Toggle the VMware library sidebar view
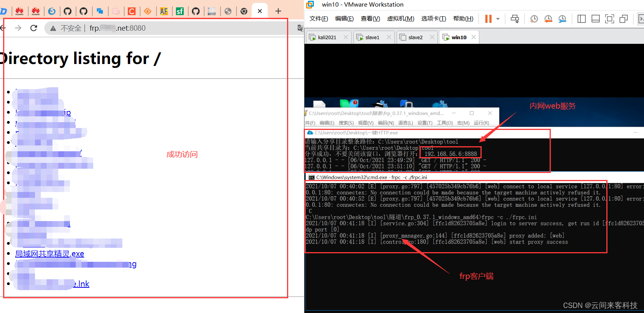The image size is (644, 313). pyautogui.click(x=581, y=19)
